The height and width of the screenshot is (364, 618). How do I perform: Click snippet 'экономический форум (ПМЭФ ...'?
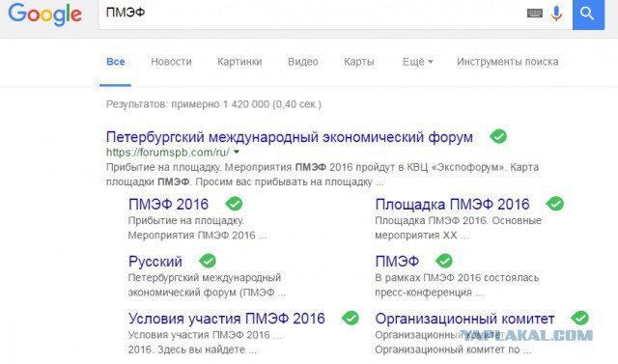207,293
